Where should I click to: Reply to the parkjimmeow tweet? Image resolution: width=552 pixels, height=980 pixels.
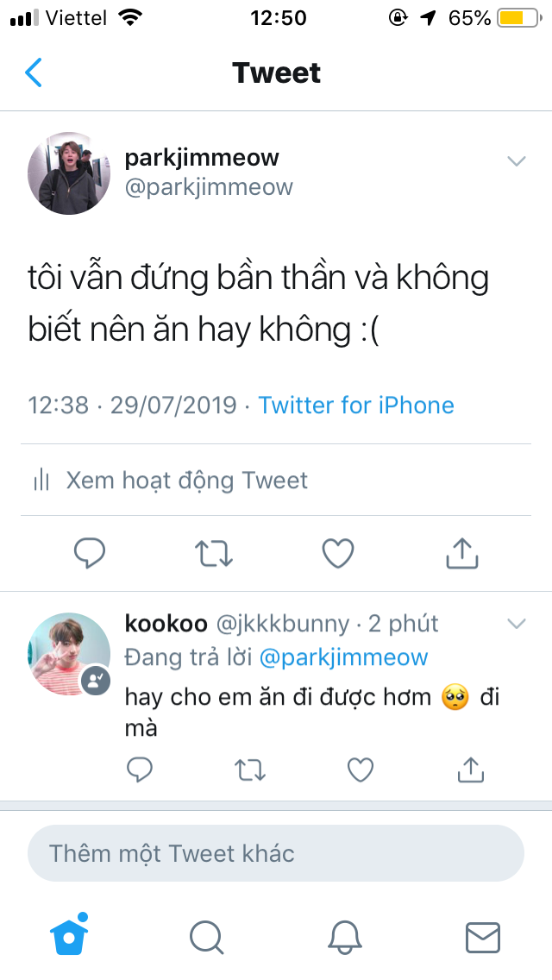[90, 553]
